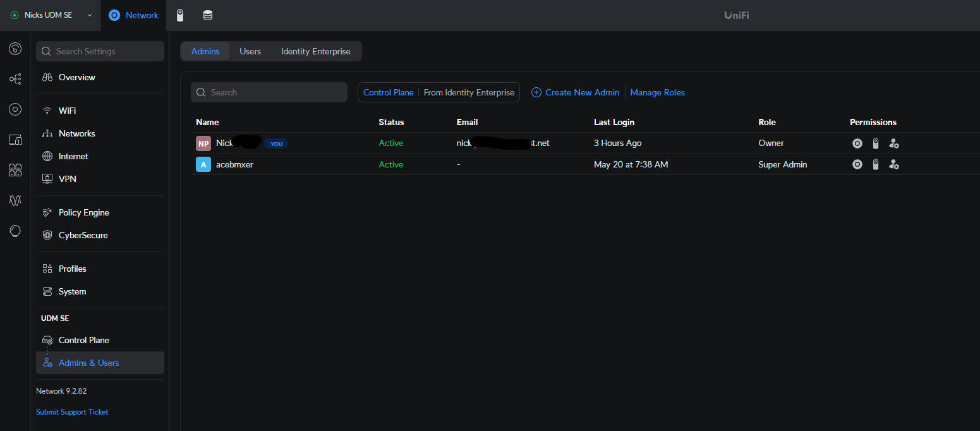
Task: Switch filter to From Identity Enterprise
Action: click(x=469, y=92)
